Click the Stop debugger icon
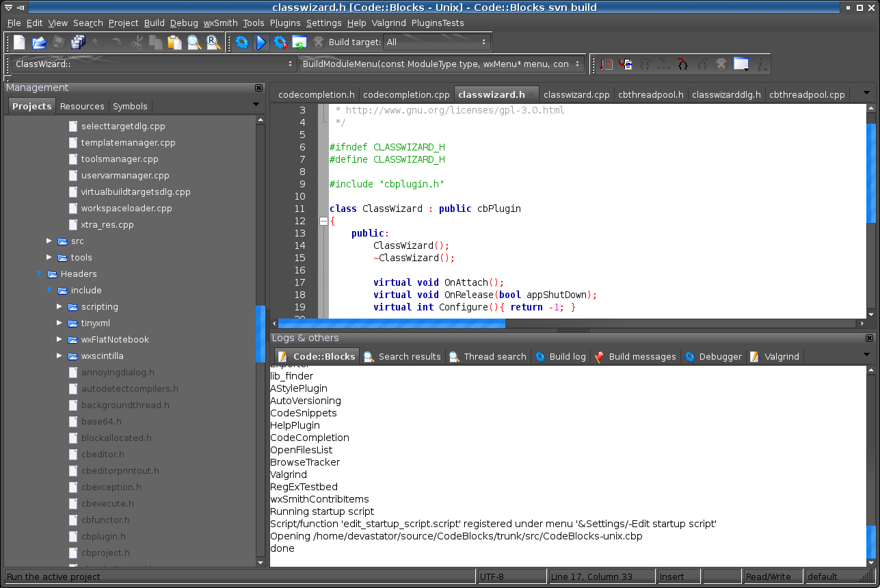 (x=721, y=64)
